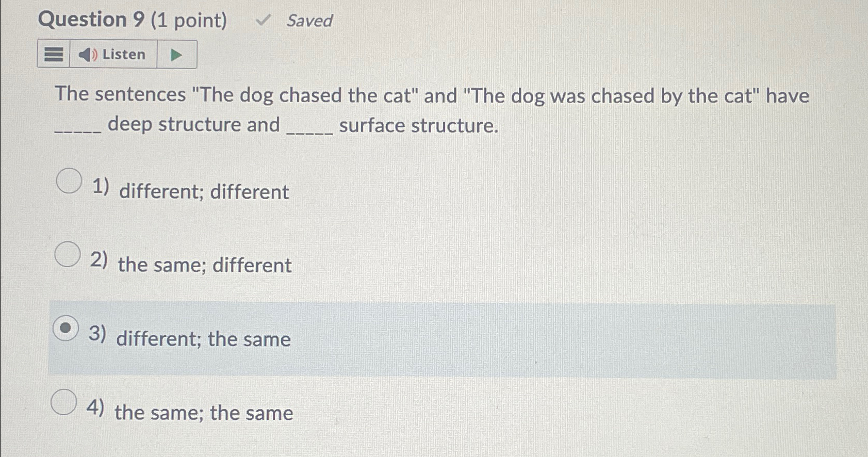
Task: Start audio playback with the play icon
Action: pyautogui.click(x=175, y=54)
